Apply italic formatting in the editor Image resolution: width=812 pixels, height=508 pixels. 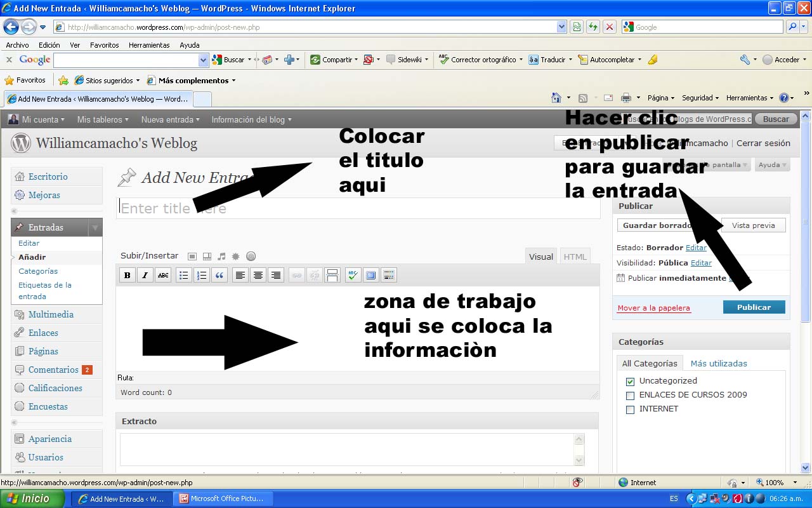click(x=145, y=275)
